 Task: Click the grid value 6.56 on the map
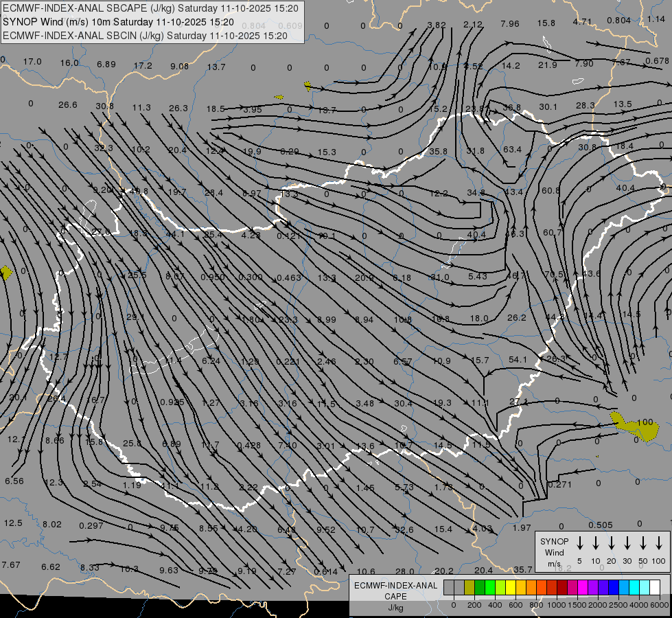coord(14,481)
